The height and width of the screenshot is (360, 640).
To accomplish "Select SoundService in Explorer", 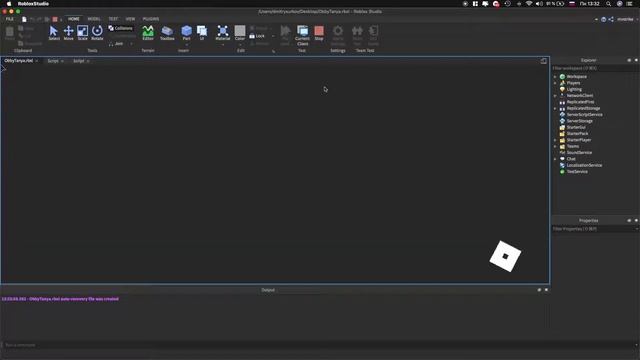I will pos(579,153).
